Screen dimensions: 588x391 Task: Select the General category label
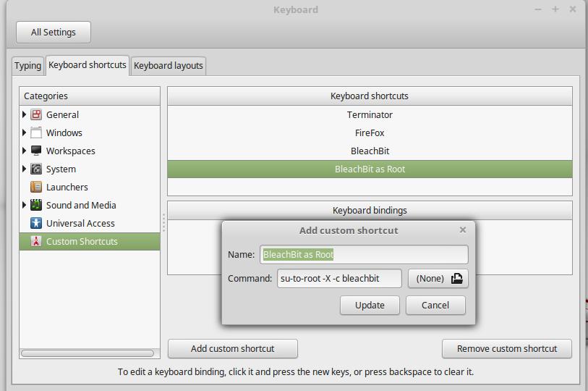click(x=62, y=114)
